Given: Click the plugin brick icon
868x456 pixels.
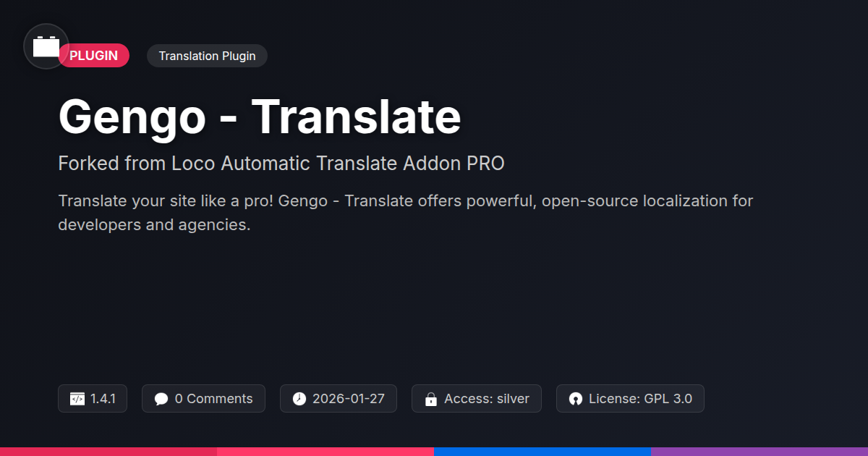Looking at the screenshot, I should [46, 46].
